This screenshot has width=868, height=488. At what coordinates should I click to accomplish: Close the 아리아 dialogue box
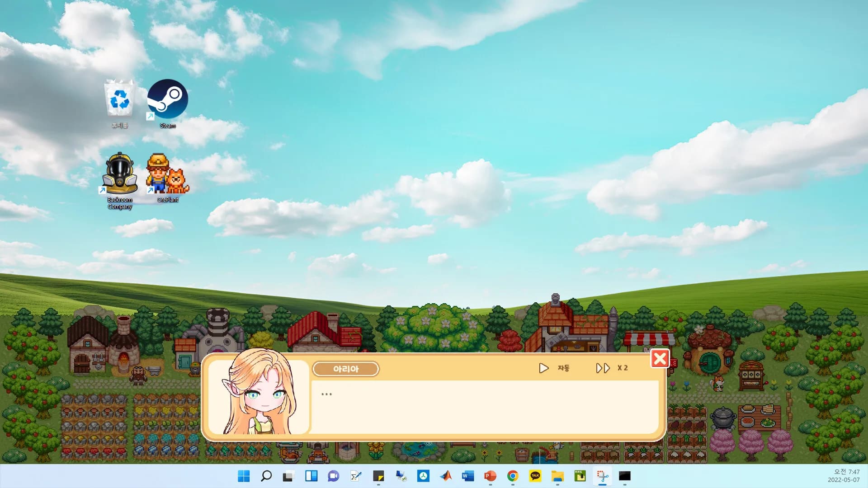[x=660, y=359]
